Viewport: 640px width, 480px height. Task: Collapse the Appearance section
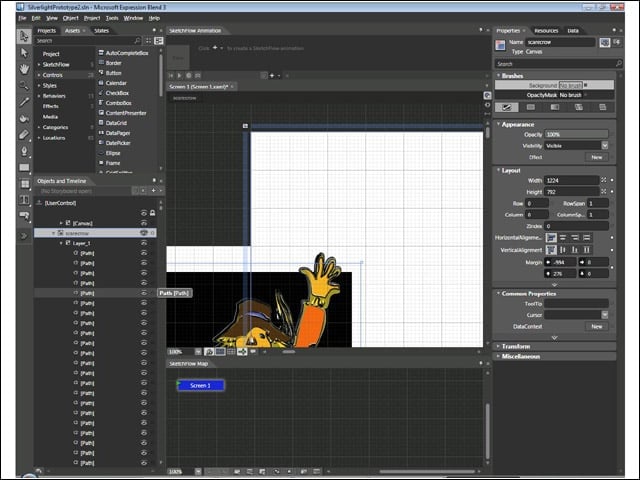(498, 124)
